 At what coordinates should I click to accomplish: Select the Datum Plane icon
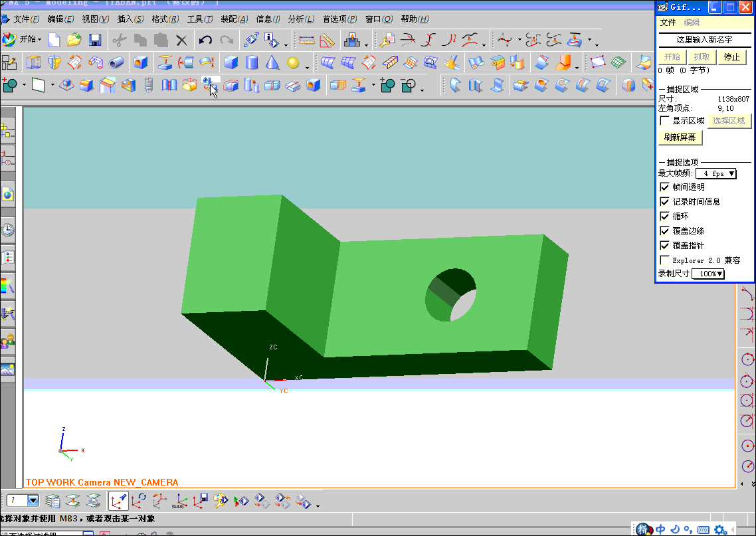pos(38,85)
